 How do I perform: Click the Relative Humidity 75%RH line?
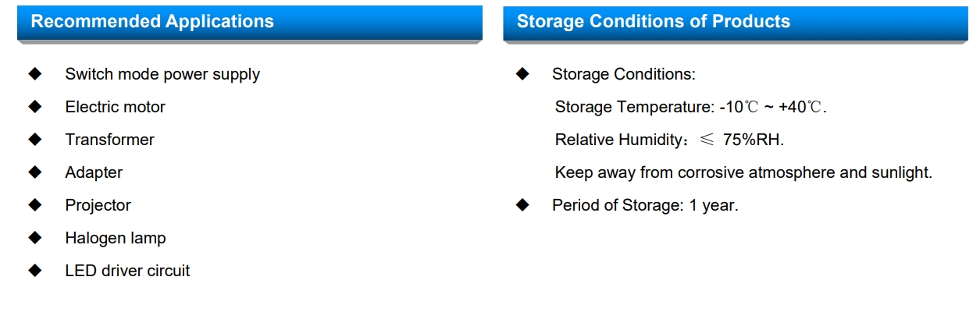[669, 140]
